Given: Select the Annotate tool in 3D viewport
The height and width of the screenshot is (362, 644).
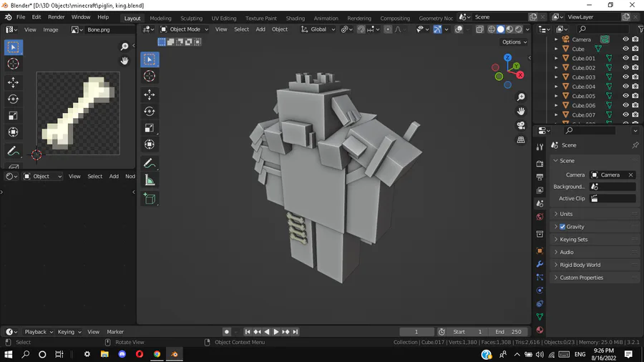Looking at the screenshot, I should [x=150, y=164].
